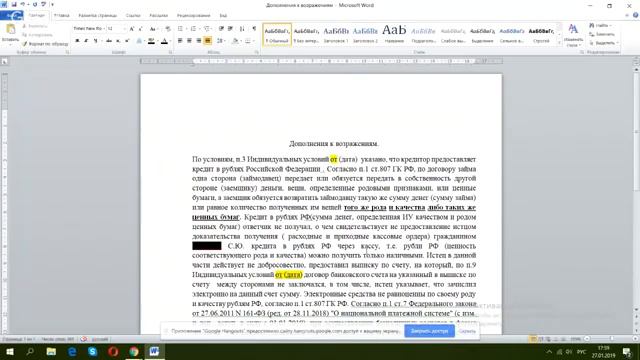The image size is (640, 360).
Task: Open line spacing dropdown
Action: pos(221,41)
